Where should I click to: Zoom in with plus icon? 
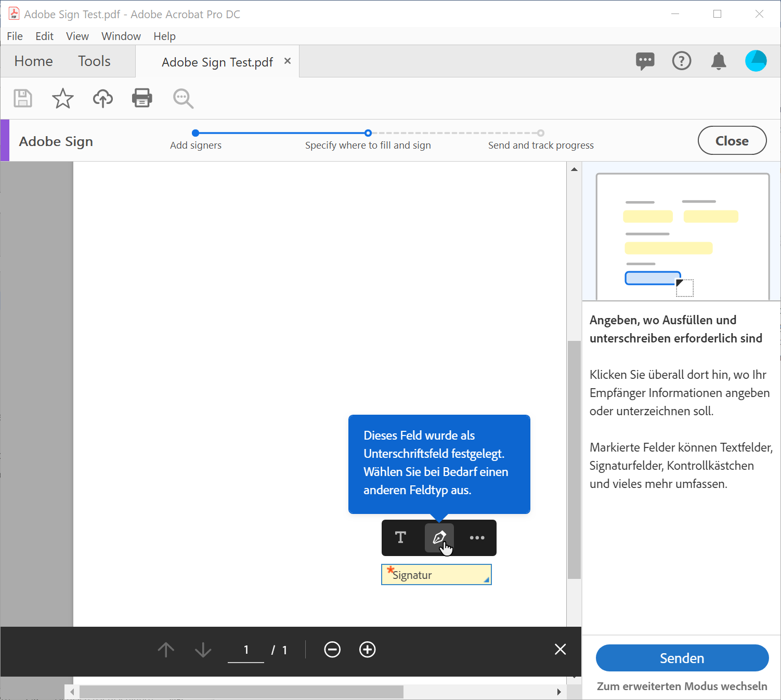[x=367, y=650]
